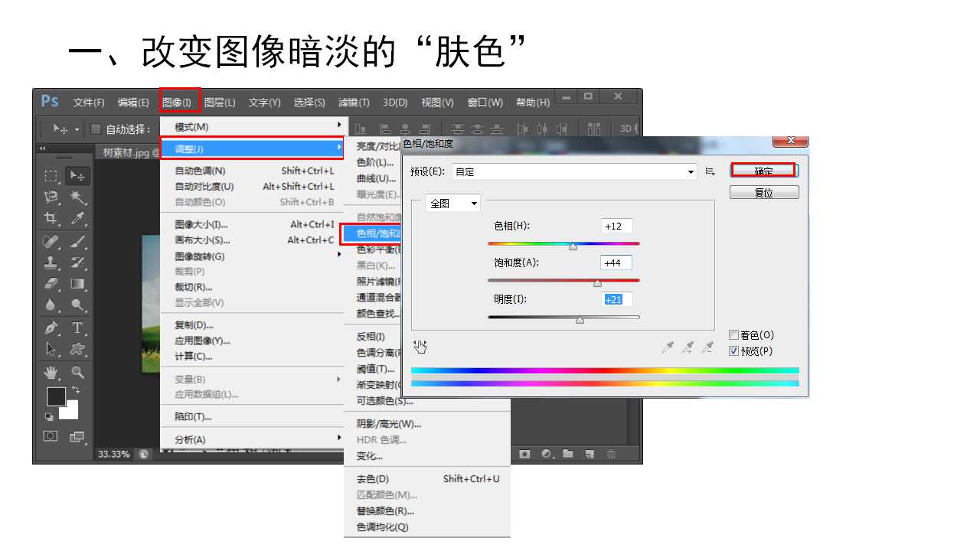Select the Spot Healing Brush tool
This screenshot has height=551, width=980.
[51, 242]
